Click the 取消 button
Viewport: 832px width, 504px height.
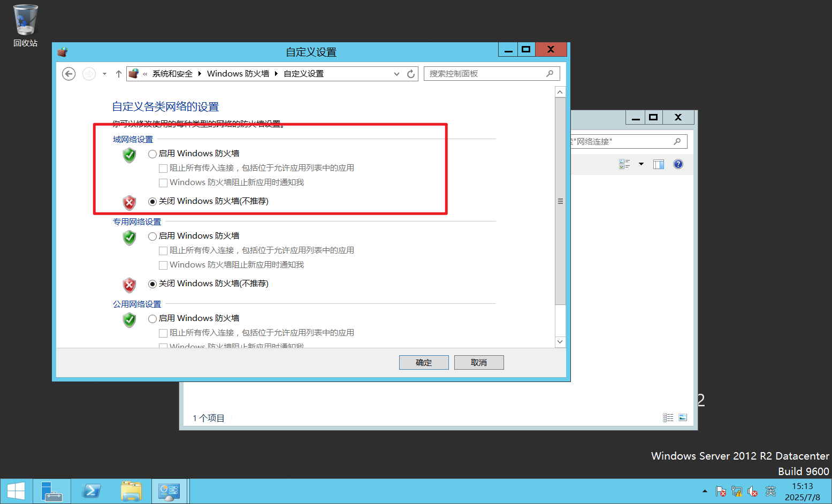click(x=479, y=362)
